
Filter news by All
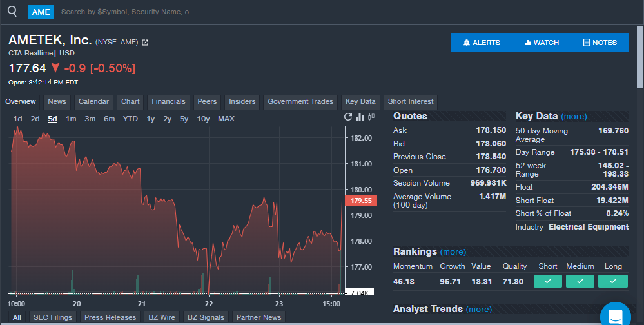coord(17,317)
